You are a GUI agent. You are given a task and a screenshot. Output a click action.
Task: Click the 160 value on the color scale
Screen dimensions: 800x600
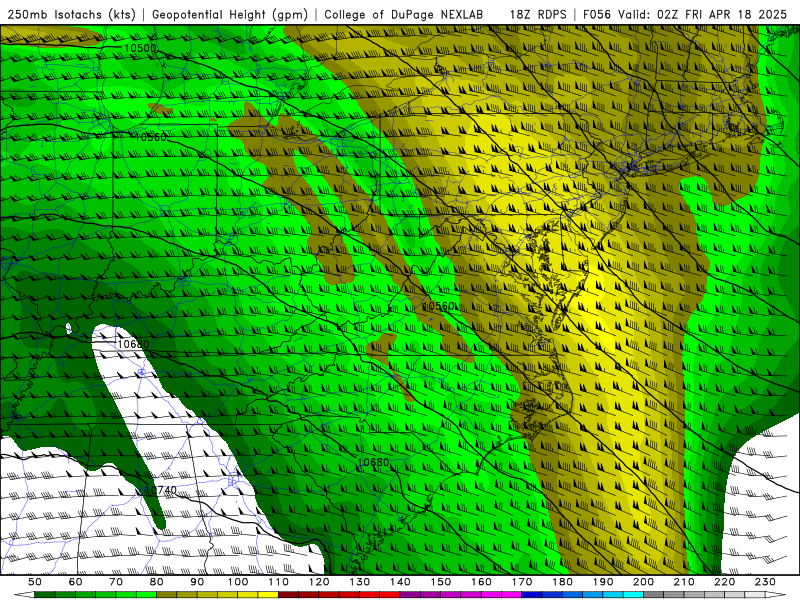(481, 582)
